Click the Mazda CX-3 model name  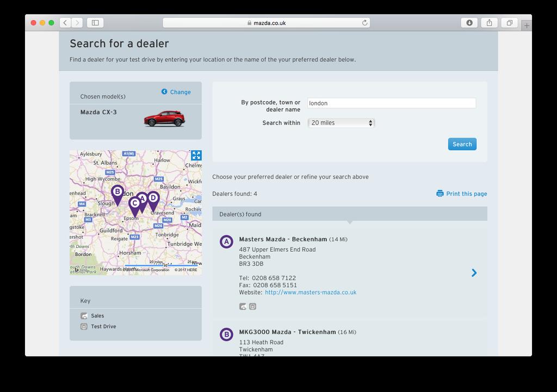[x=98, y=112]
